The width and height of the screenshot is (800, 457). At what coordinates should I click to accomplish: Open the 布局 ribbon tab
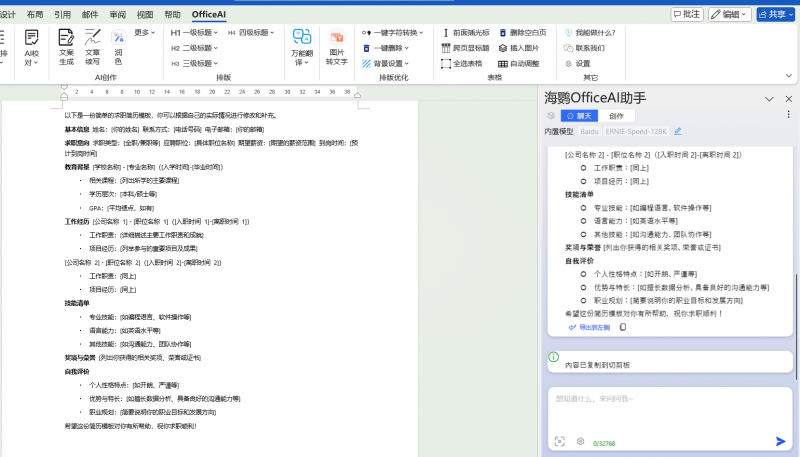[x=35, y=14]
